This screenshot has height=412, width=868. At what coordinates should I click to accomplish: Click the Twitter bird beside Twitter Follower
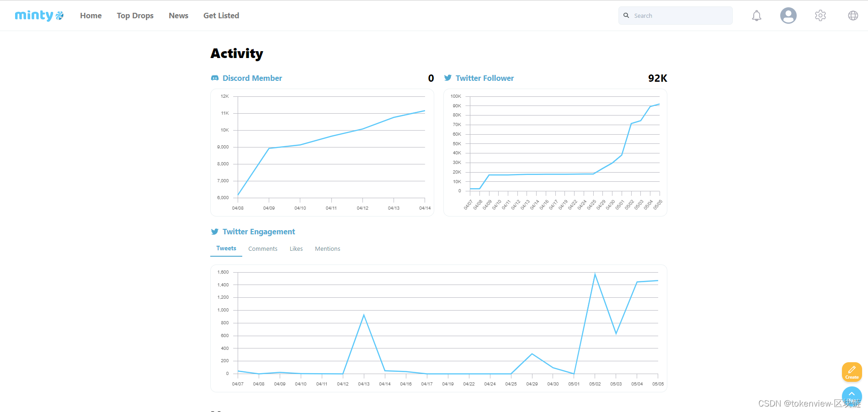(x=448, y=78)
